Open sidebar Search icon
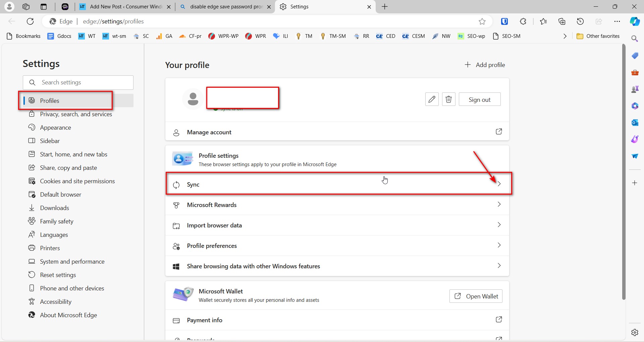 tap(635, 39)
